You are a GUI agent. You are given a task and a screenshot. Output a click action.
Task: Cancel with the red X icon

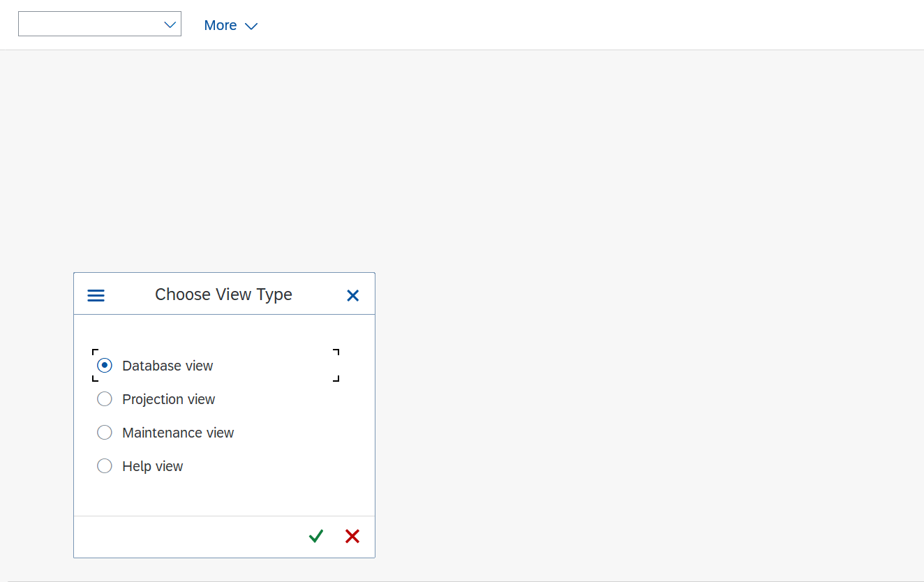pyautogui.click(x=352, y=536)
